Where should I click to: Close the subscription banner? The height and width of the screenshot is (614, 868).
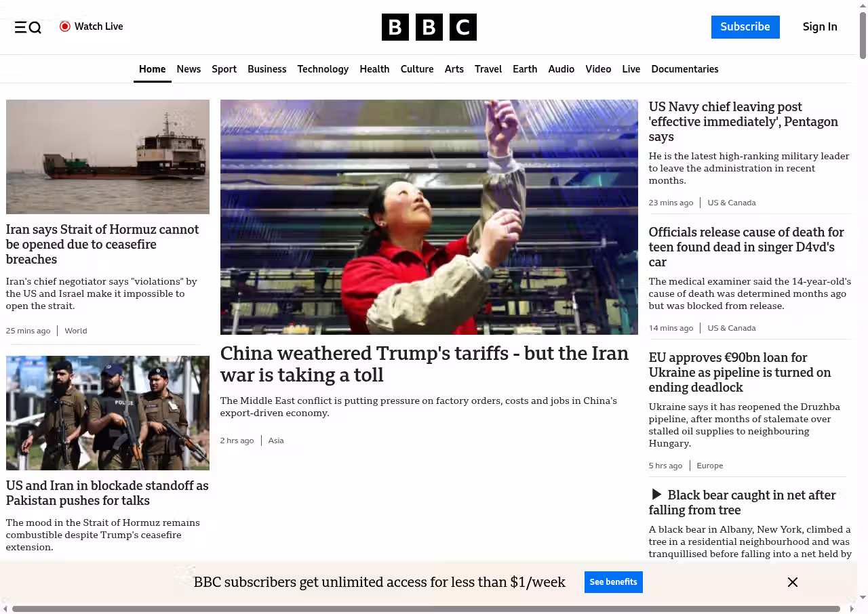coord(792,582)
